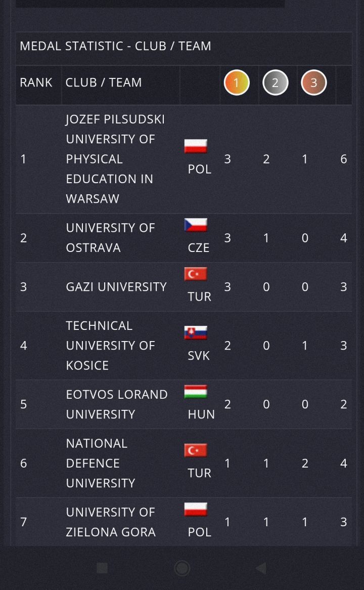Click the Czech flag beside University of Ostrava

[x=196, y=225]
